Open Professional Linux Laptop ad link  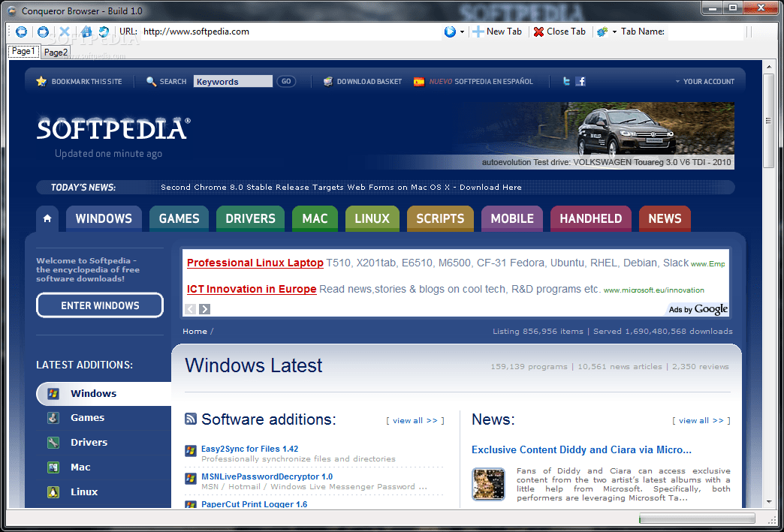pos(255,263)
